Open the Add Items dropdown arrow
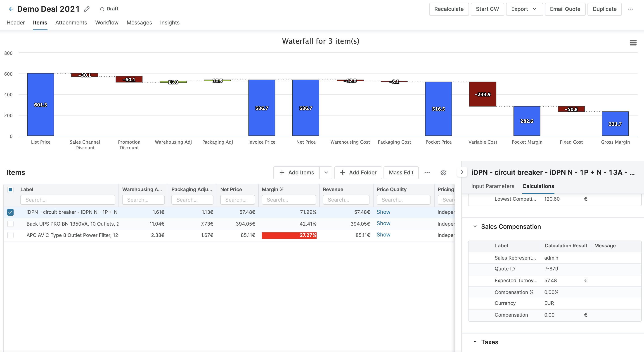 (x=326, y=173)
